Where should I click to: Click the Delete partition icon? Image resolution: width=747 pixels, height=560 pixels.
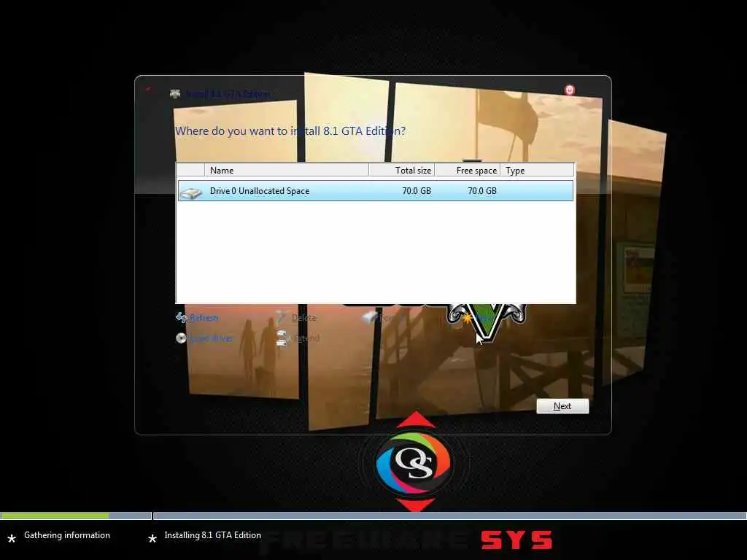tap(282, 318)
